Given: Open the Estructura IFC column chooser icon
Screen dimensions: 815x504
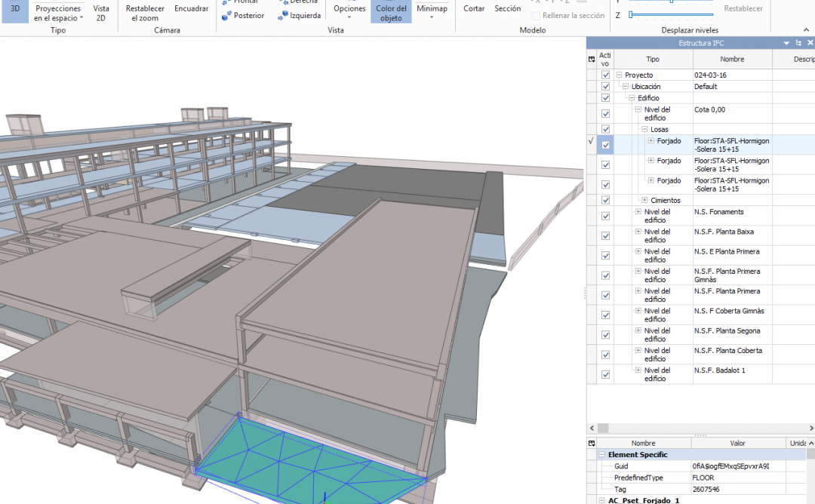Looking at the screenshot, I should tap(592, 60).
